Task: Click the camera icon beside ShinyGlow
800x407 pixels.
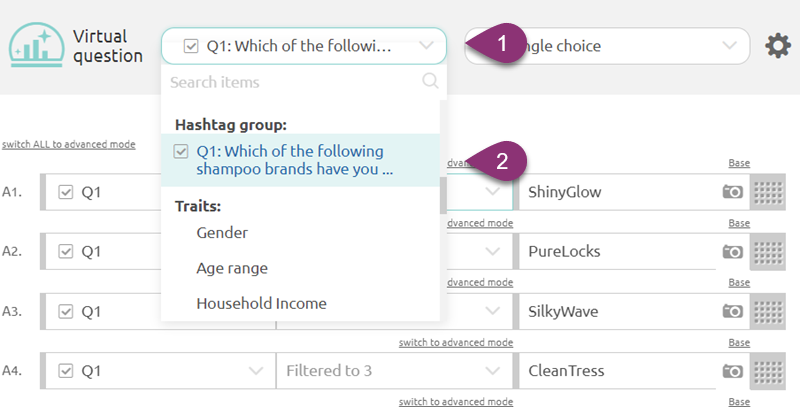Action: coord(733,191)
